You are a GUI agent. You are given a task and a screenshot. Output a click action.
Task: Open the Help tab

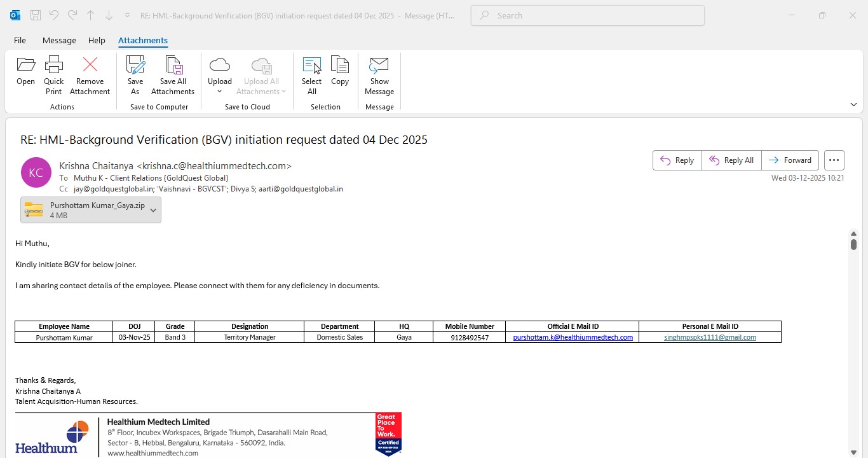tap(97, 40)
